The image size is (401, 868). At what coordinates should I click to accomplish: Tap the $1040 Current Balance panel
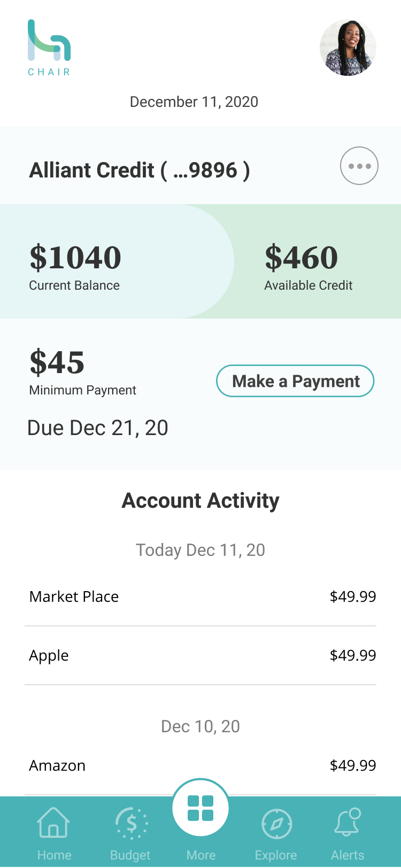point(107,262)
